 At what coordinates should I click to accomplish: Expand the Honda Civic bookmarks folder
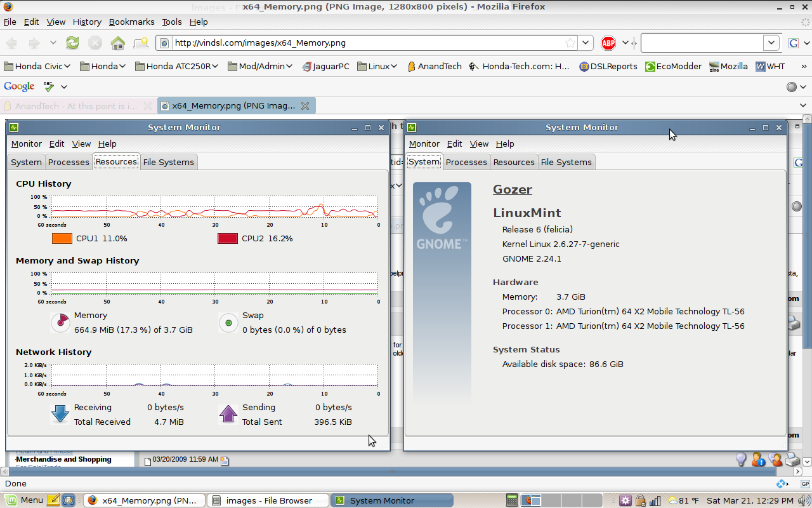coord(39,66)
